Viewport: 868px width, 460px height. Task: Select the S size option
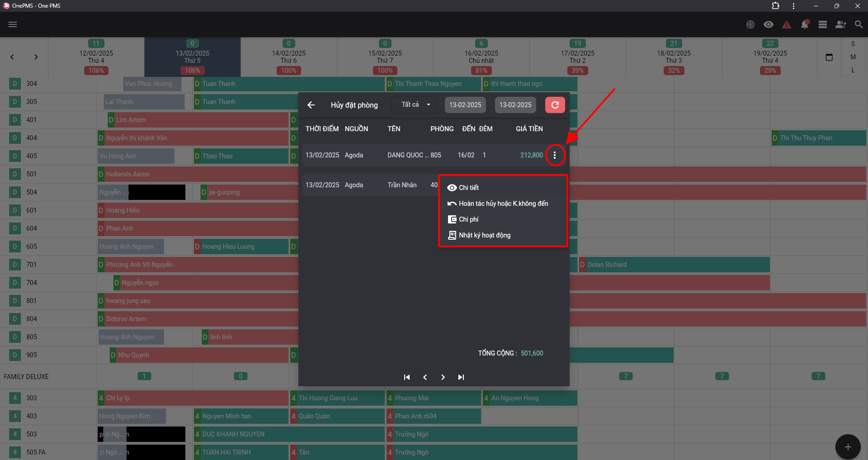click(853, 44)
